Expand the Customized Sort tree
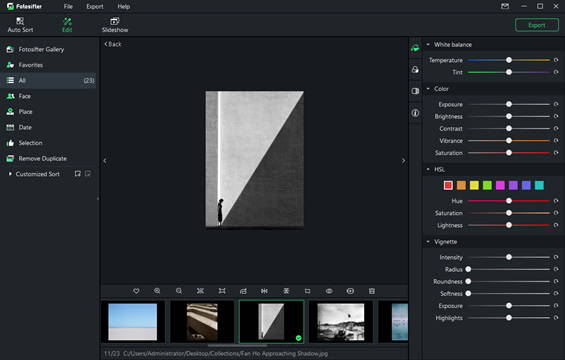Screen dimensions: 565x360 10,174
